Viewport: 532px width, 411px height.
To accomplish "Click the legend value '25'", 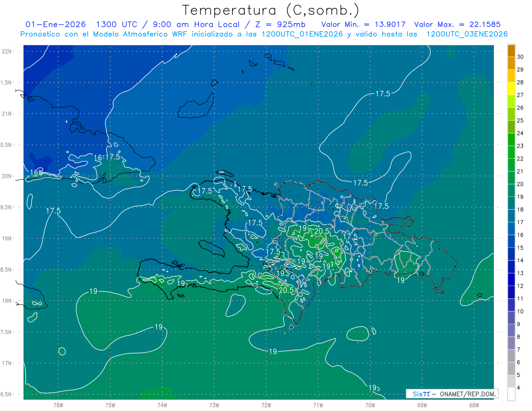I will [520, 120].
